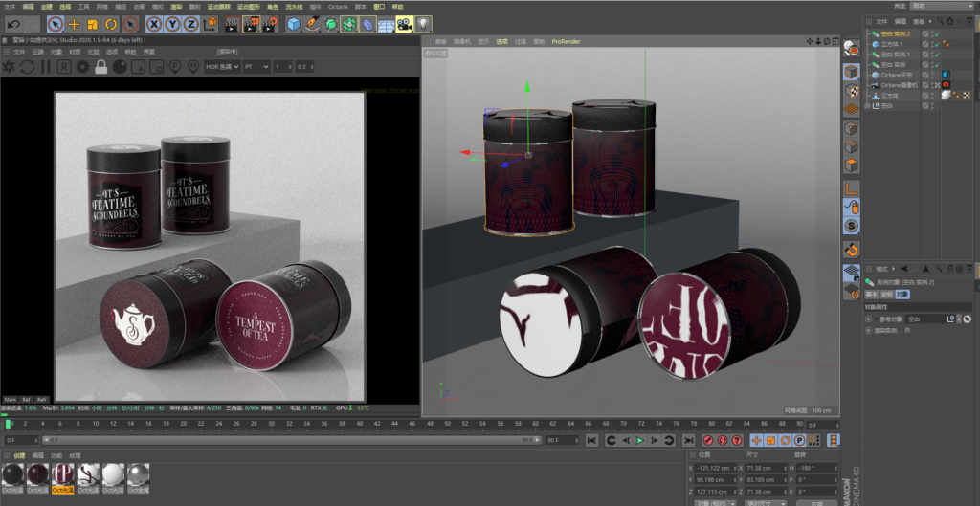Add a Cube primitive from toolbar
The width and height of the screenshot is (980, 506).
(x=294, y=23)
